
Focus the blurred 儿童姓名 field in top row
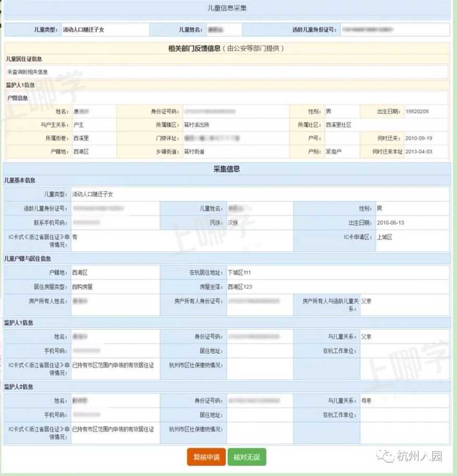tap(224, 30)
